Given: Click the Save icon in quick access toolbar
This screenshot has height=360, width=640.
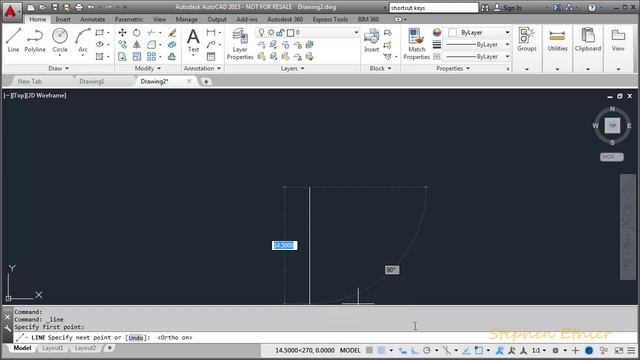Looking at the screenshot, I should pyautogui.click(x=55, y=7).
